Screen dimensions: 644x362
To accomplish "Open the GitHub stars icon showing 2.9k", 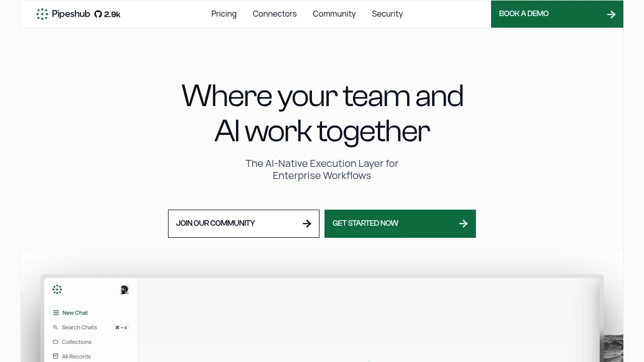I will 98,14.
